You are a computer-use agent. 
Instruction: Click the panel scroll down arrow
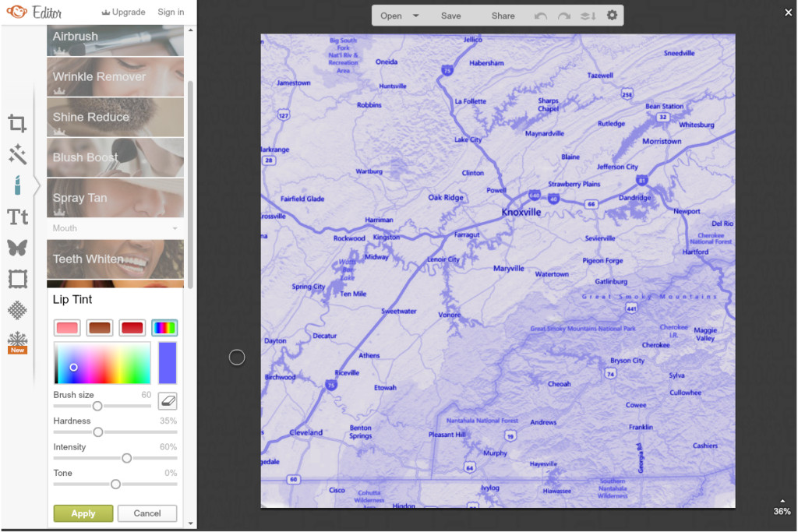click(x=190, y=523)
